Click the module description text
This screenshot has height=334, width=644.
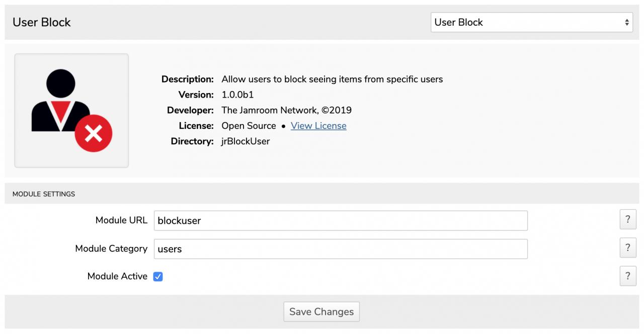click(332, 79)
